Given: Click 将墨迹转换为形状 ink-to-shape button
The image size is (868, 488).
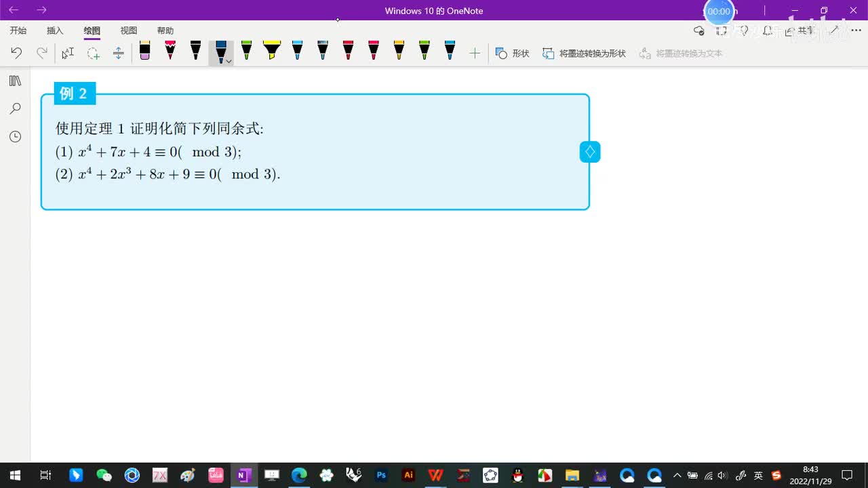Looking at the screenshot, I should [x=584, y=53].
